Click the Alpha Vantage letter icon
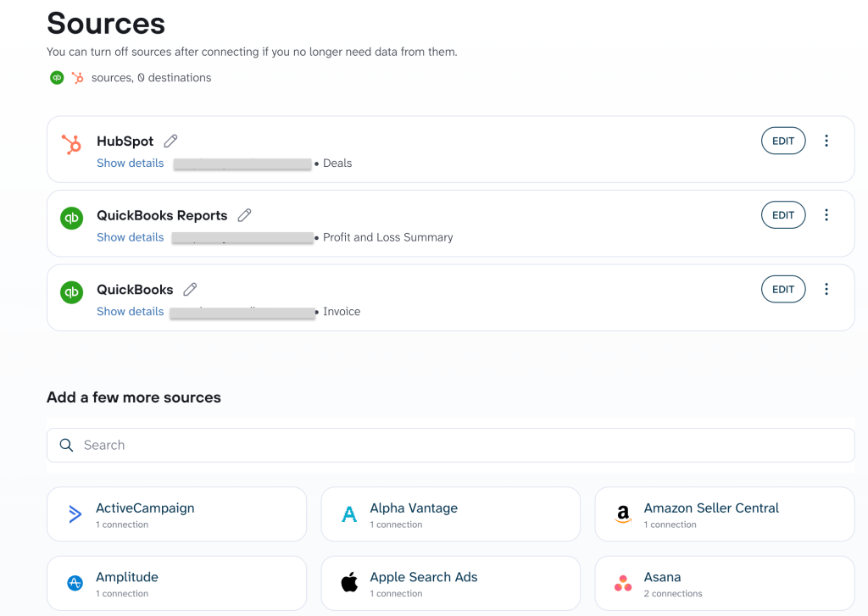This screenshot has height=616, width=868. click(349, 514)
